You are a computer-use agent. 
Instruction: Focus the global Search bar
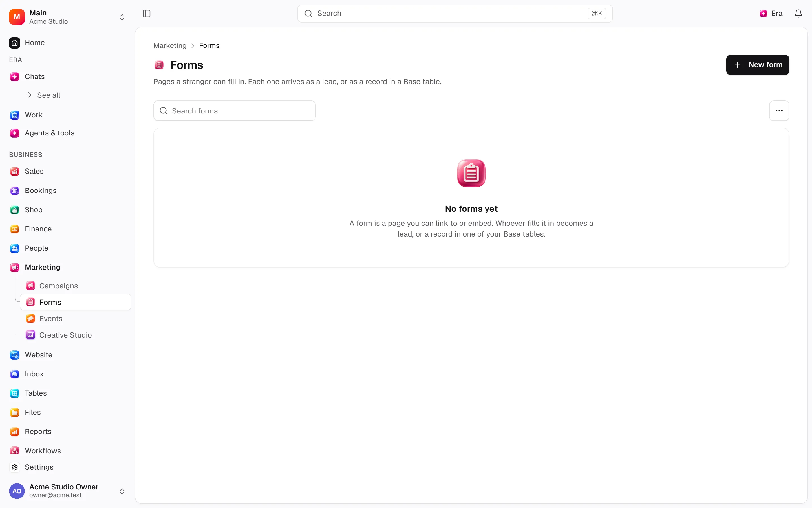pos(455,14)
